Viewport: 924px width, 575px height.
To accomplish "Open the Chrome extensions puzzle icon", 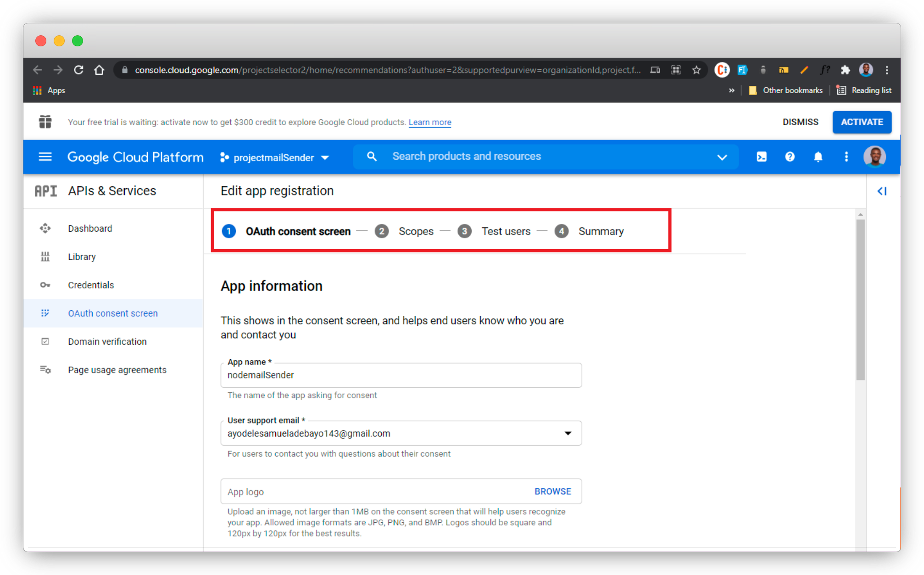I will click(845, 70).
